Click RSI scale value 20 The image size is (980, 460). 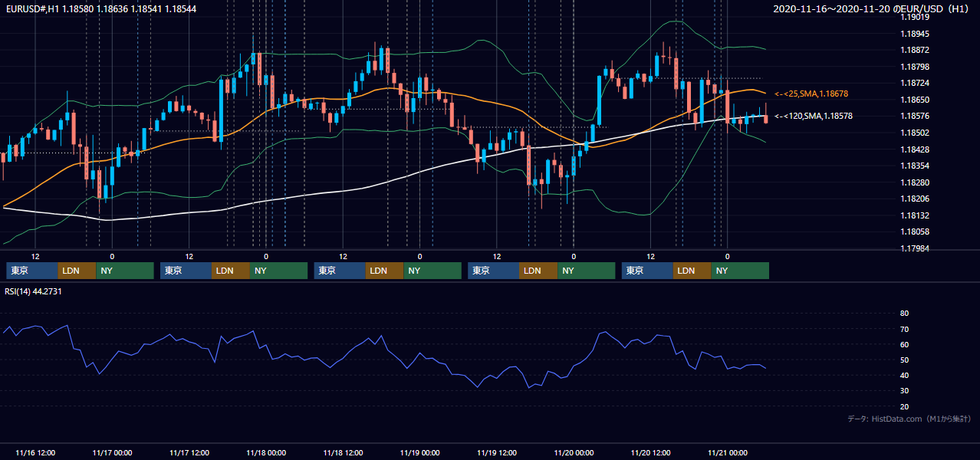point(904,406)
